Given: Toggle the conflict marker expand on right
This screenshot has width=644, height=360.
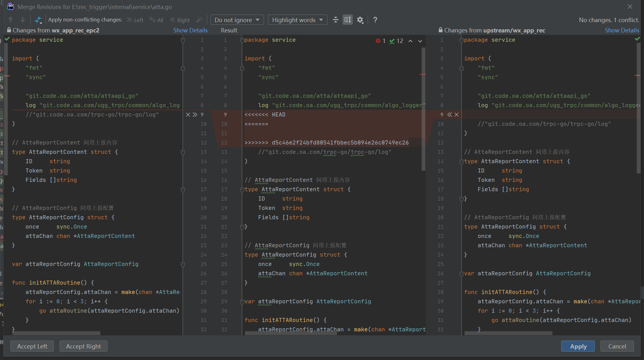Looking at the screenshot, I should coord(449,115).
